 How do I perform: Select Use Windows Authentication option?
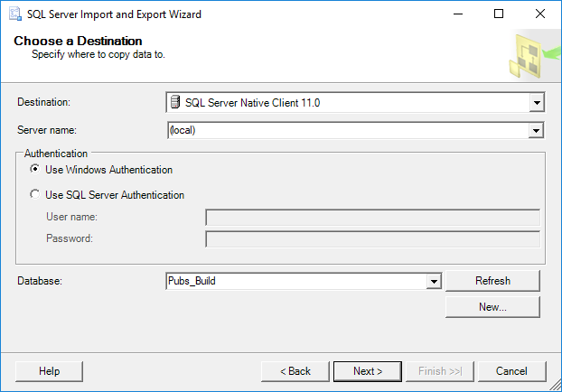35,170
